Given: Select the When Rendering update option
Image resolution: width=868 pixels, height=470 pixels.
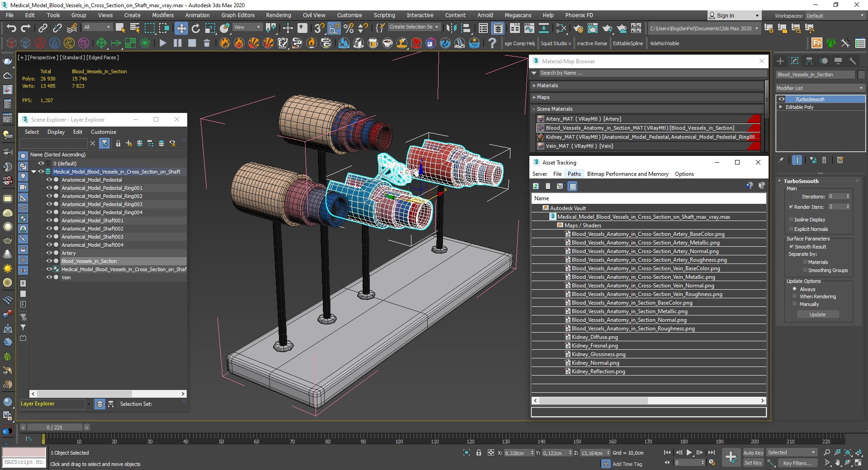Looking at the screenshot, I should (x=794, y=296).
